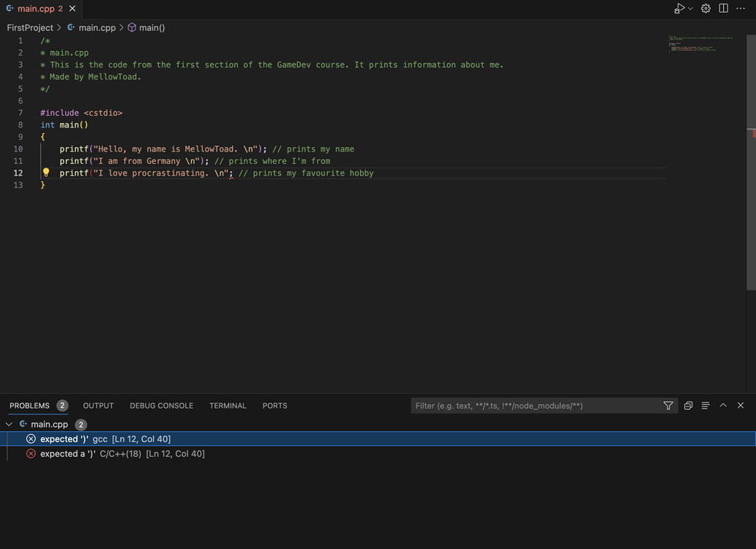Image resolution: width=756 pixels, height=549 pixels.
Task: Click main() symbol in the breadcrumb
Action: pos(146,28)
